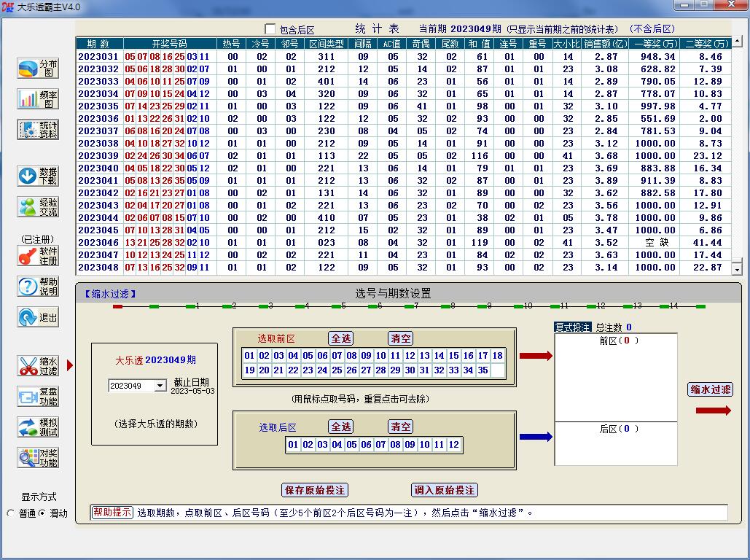Click 清空 for back zone numbers
Screen dimensions: 750x560
[401, 427]
